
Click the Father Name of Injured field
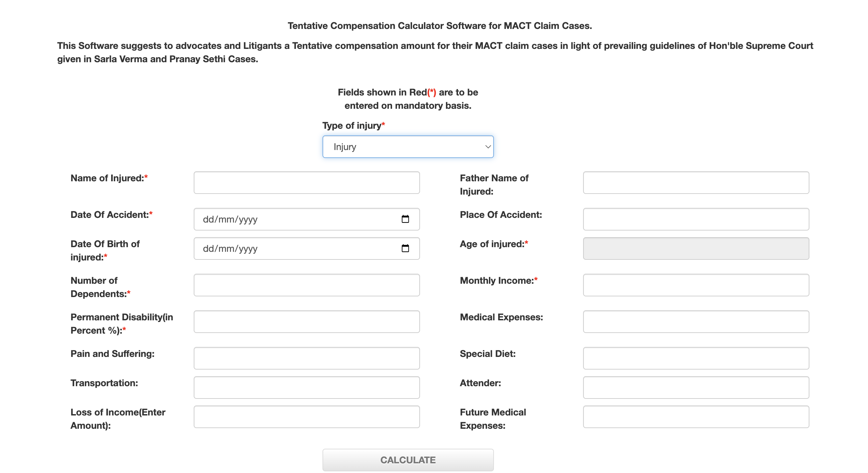click(x=696, y=183)
